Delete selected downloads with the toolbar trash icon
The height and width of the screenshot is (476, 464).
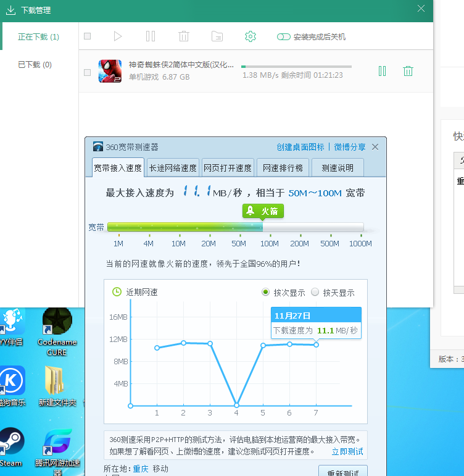pyautogui.click(x=184, y=36)
